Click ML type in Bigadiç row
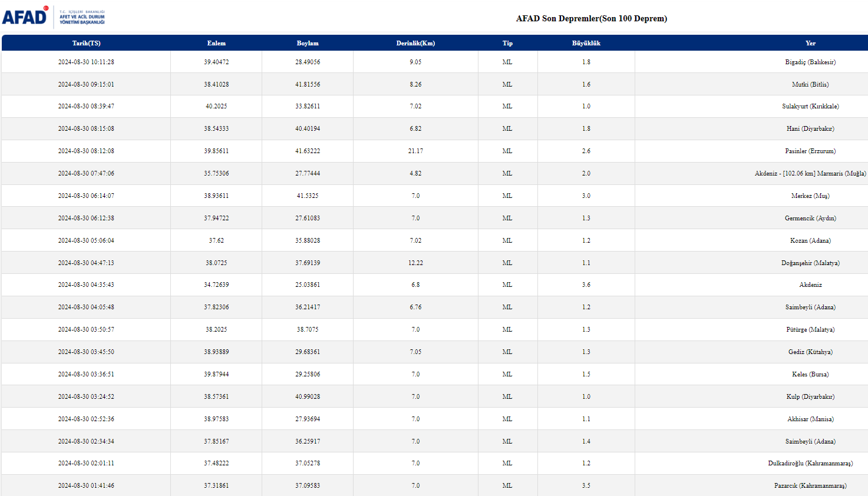This screenshot has height=496, width=868. pyautogui.click(x=507, y=62)
